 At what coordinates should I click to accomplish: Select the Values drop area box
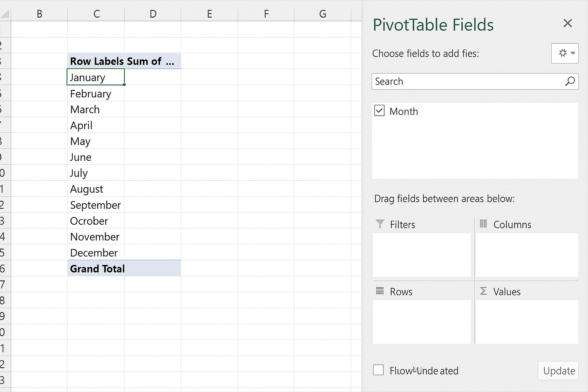pos(527,322)
